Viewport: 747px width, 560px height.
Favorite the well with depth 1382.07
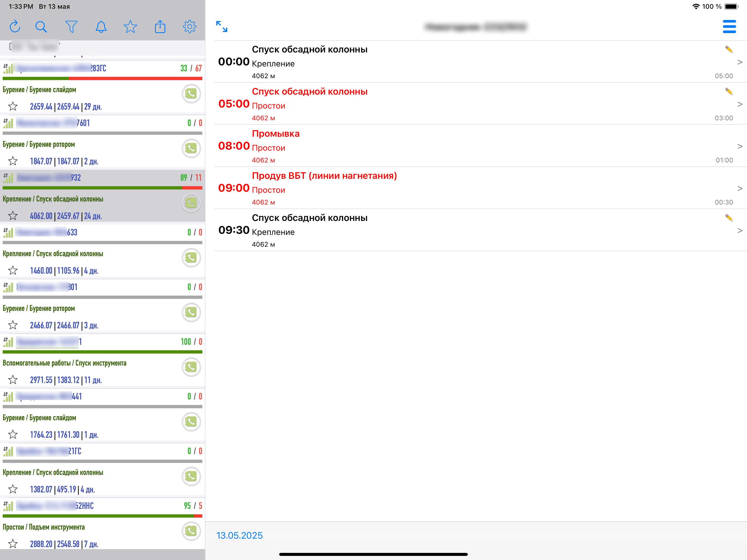click(x=13, y=489)
